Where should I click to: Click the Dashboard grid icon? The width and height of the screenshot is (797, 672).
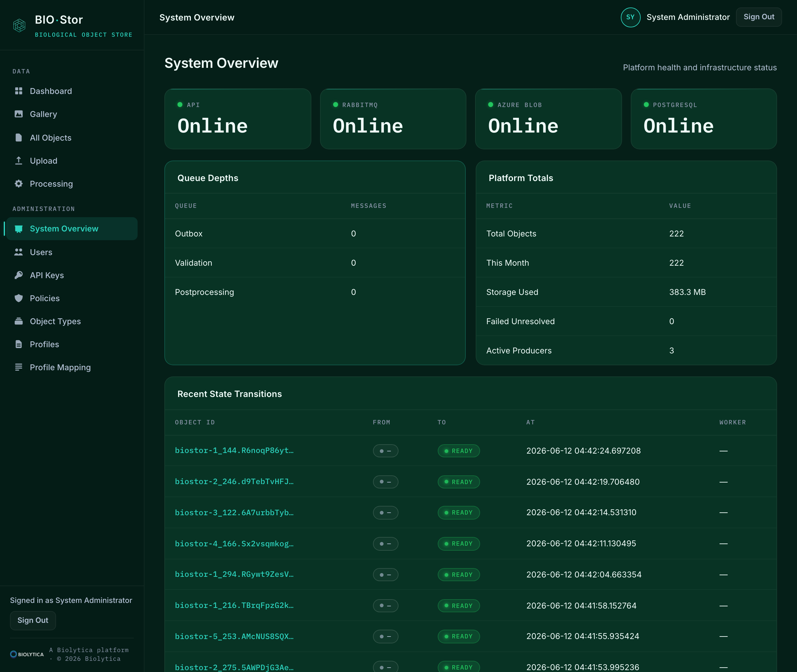point(19,91)
